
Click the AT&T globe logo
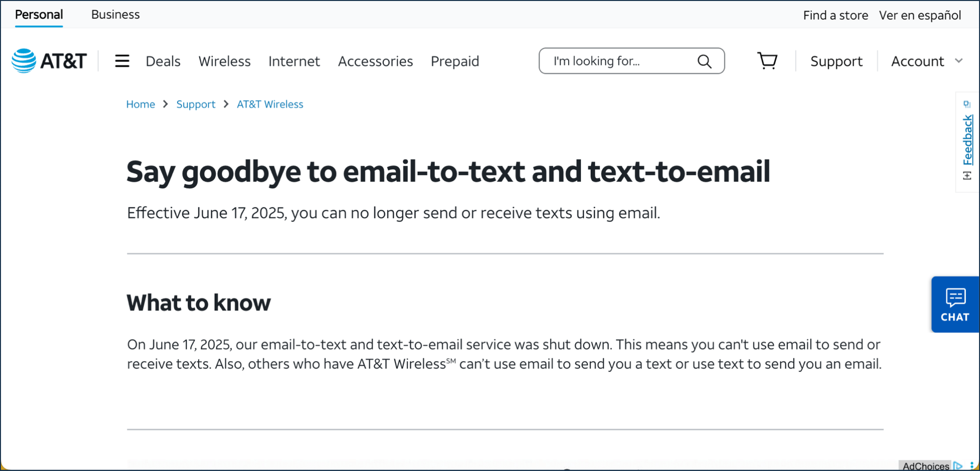pyautogui.click(x=24, y=61)
